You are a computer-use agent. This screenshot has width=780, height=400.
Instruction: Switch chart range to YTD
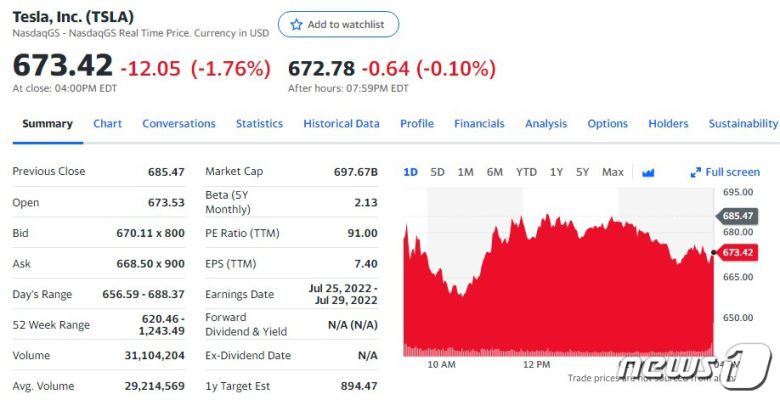(526, 172)
